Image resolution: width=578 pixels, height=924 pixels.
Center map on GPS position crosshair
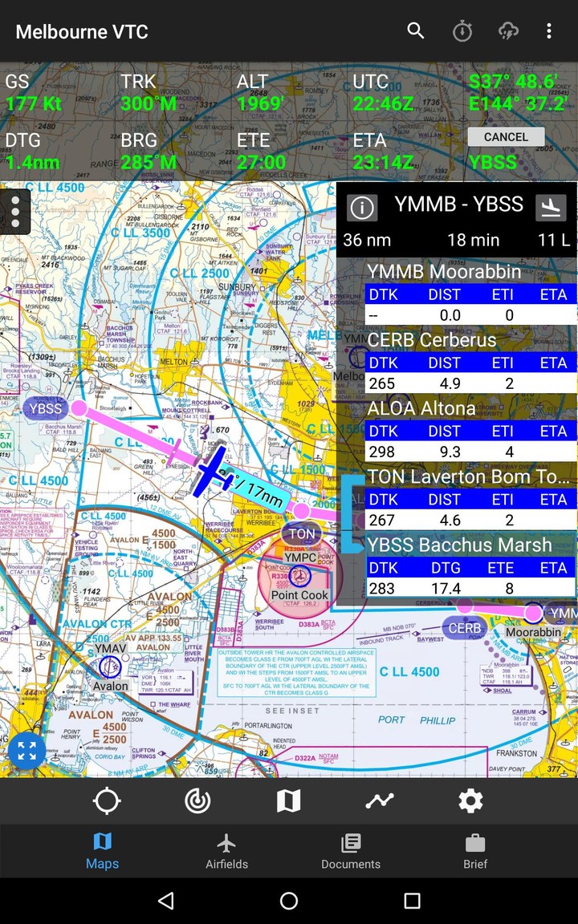pyautogui.click(x=107, y=800)
